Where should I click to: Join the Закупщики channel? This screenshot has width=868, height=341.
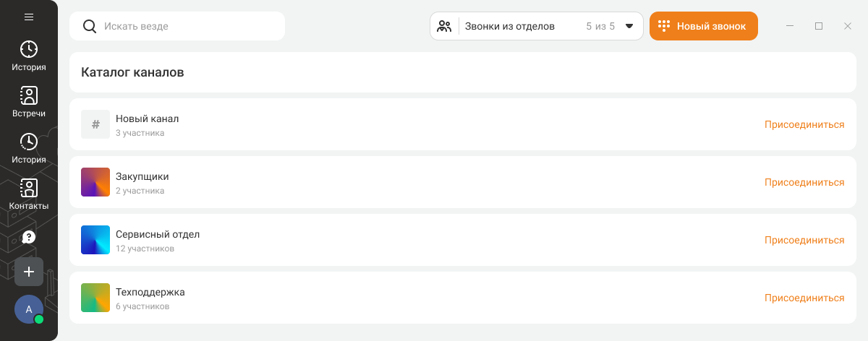(x=804, y=182)
